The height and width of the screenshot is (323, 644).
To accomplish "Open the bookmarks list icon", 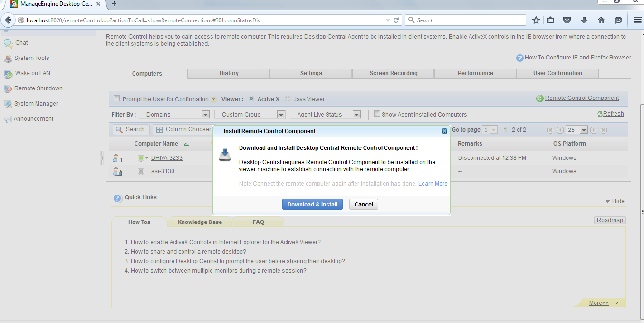I will (x=550, y=20).
